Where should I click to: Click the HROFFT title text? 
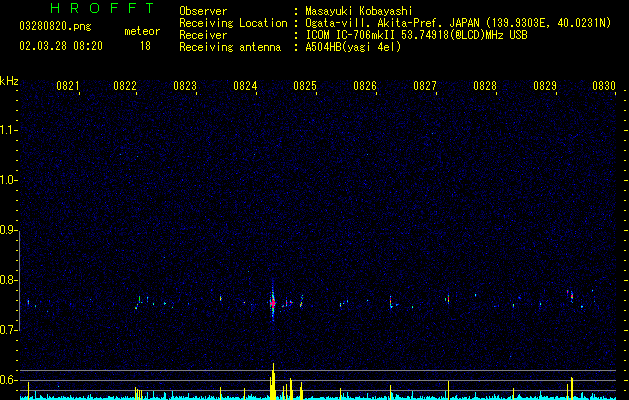click(103, 8)
